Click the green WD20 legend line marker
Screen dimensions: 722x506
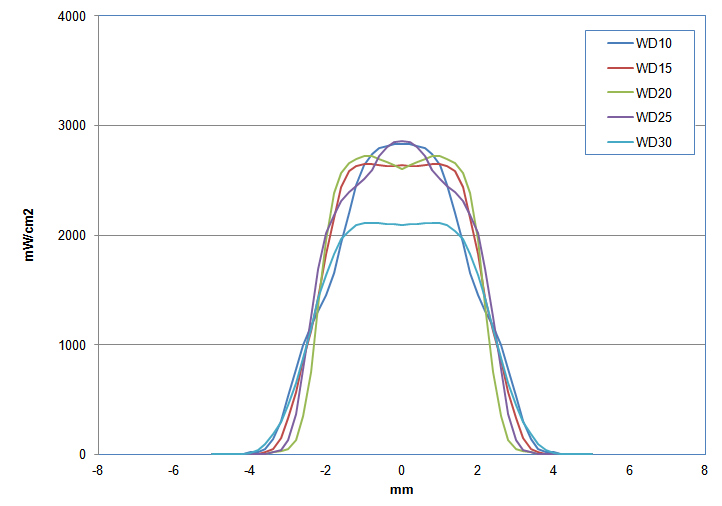613,93
